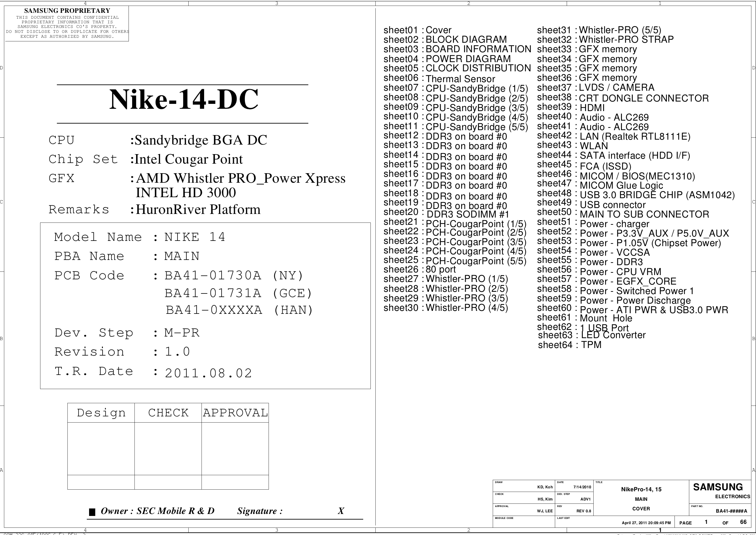Image resolution: width=756 pixels, height=535 pixels.
Task: Select sheet42 LAN Realtek RTL8111E entry
Action: click(x=613, y=136)
